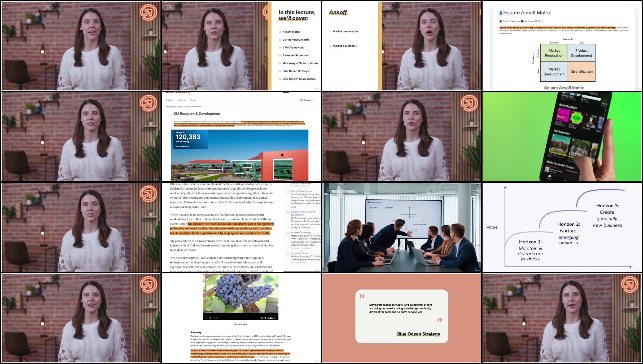The image size is (643, 364).
Task: Open the Industries menu on 3M page
Action: [182, 100]
